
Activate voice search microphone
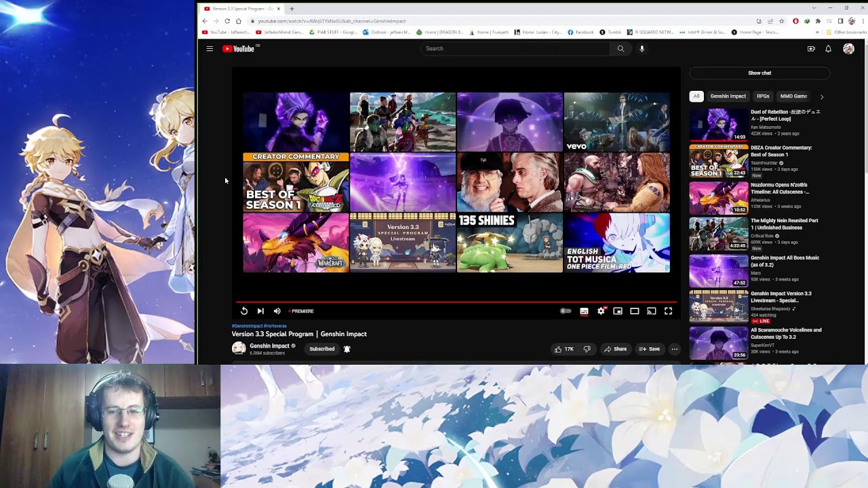[x=642, y=49]
